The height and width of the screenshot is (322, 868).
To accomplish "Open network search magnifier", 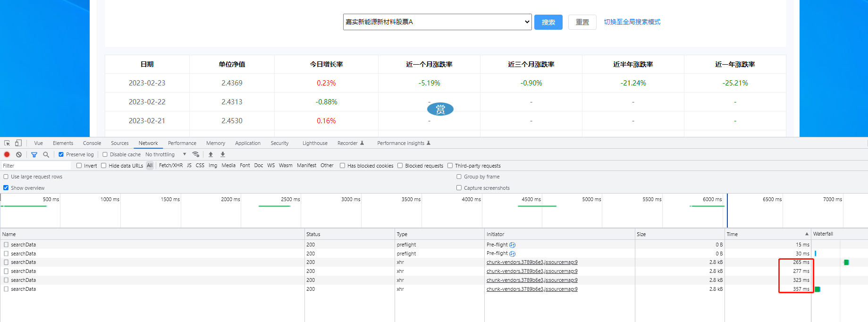I will point(46,154).
